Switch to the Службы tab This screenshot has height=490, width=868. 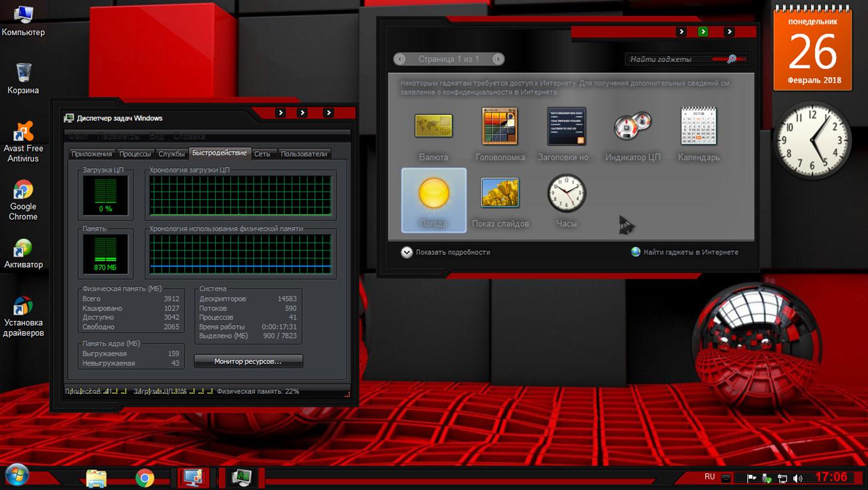click(172, 154)
